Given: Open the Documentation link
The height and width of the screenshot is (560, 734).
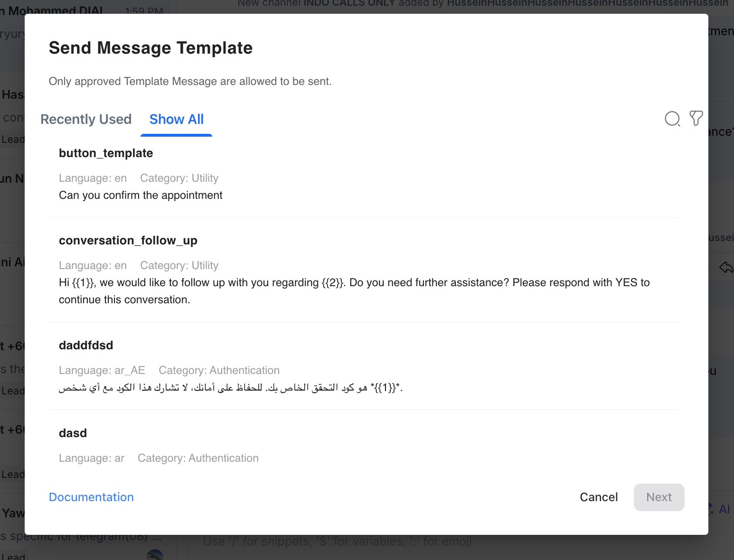Looking at the screenshot, I should (x=91, y=497).
